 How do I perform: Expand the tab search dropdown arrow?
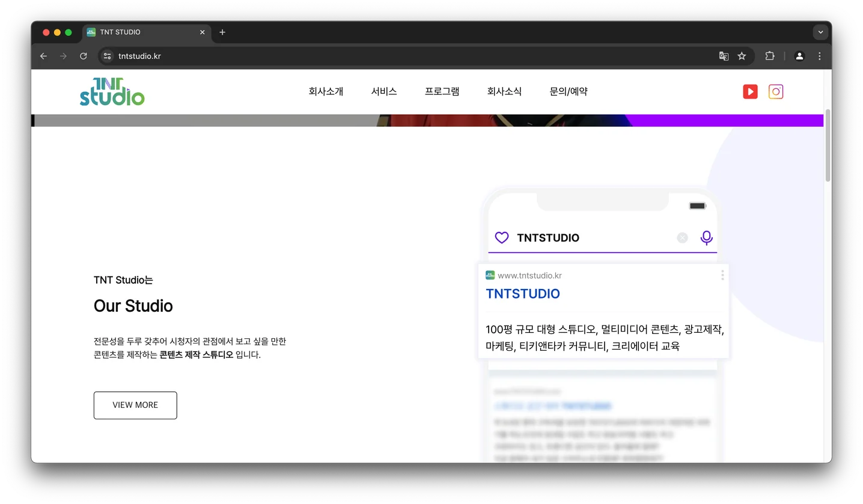[820, 32]
